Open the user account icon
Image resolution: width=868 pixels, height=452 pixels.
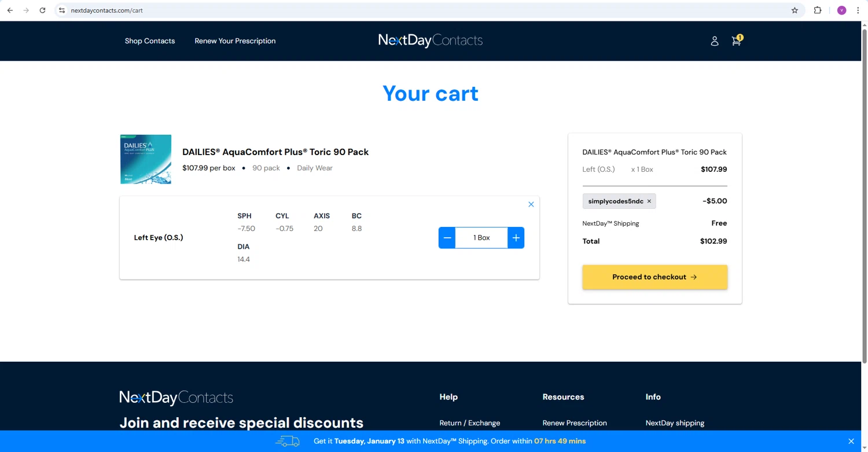point(715,41)
